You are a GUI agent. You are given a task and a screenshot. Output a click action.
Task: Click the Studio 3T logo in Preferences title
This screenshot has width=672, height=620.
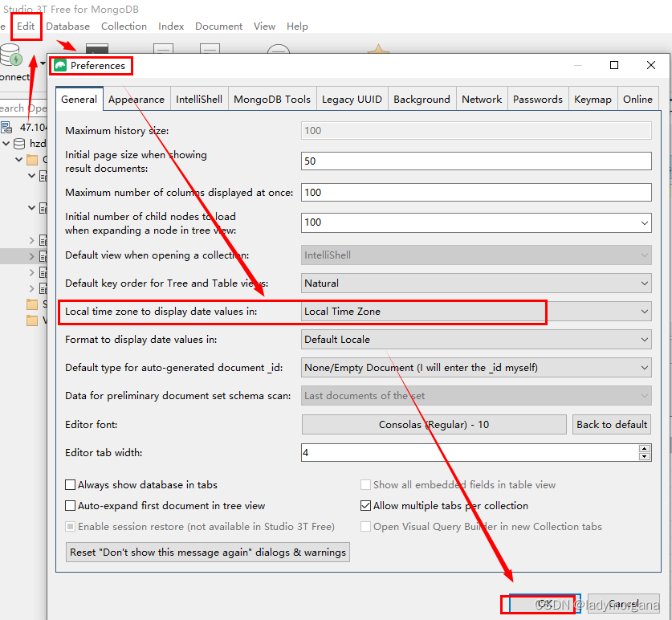(x=60, y=66)
